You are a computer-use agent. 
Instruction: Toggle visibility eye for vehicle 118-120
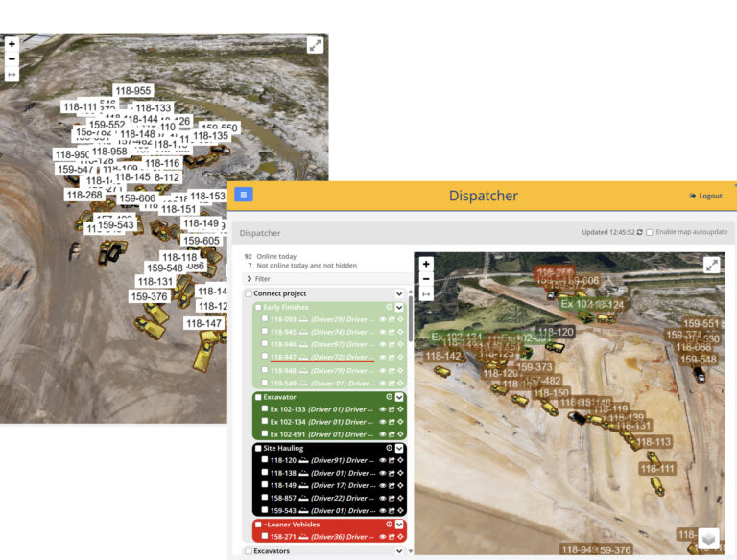coord(383,460)
